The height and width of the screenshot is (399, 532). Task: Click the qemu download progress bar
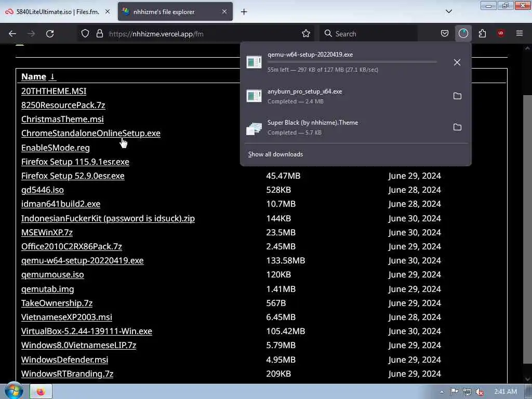pyautogui.click(x=352, y=62)
